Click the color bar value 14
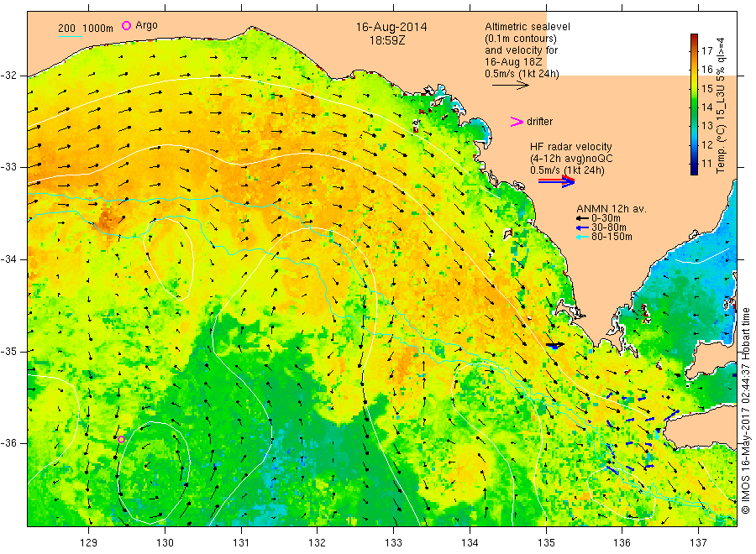 (x=706, y=107)
